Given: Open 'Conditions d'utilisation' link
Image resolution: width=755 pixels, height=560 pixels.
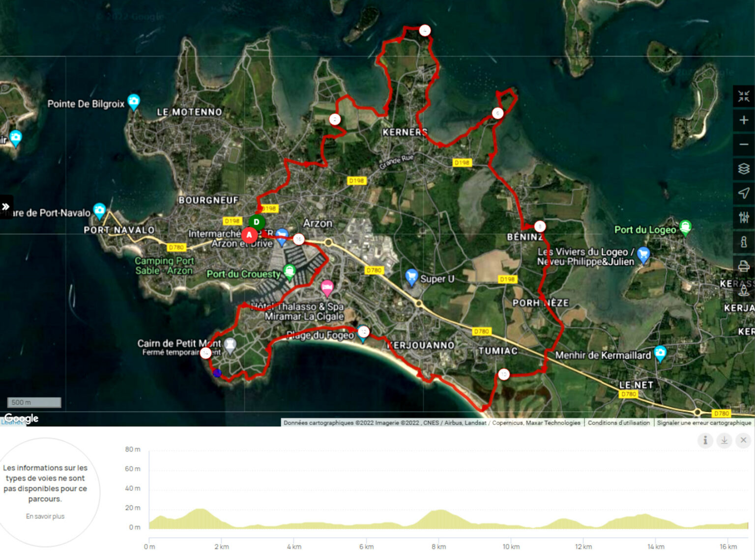Looking at the screenshot, I should click(618, 422).
